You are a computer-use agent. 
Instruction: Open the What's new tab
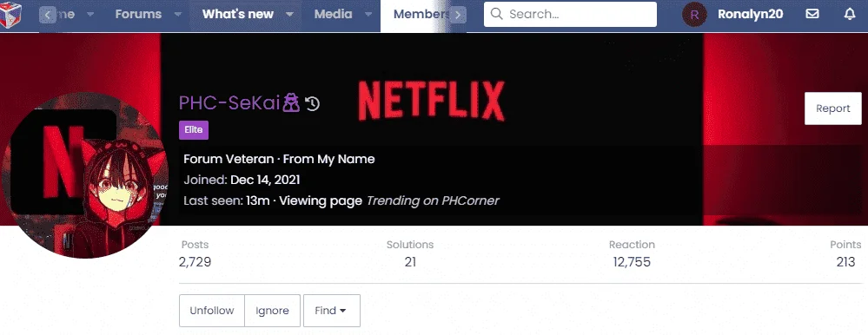tap(238, 15)
